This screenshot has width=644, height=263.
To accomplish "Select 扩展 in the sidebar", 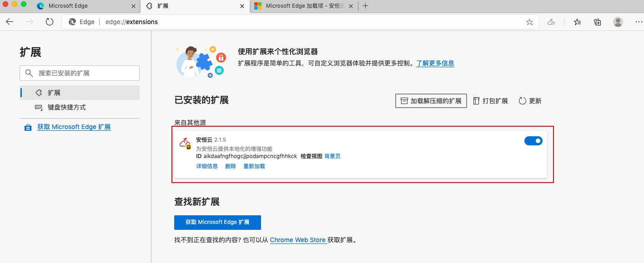I will [80, 93].
